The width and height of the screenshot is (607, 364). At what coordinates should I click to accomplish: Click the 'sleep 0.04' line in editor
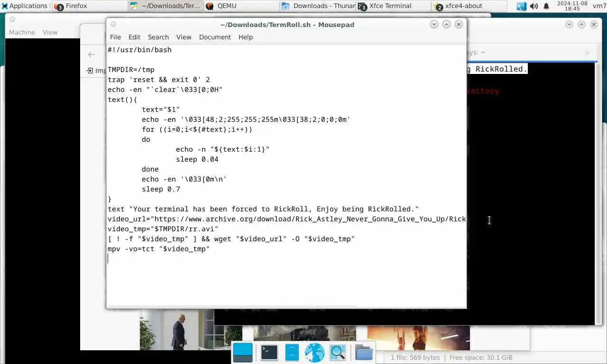point(197,159)
